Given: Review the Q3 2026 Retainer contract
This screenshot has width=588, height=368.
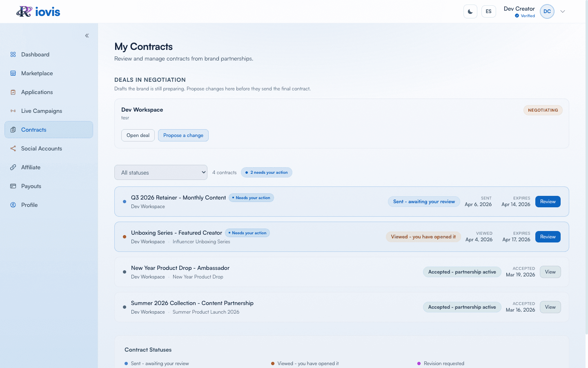Looking at the screenshot, I should point(548,202).
